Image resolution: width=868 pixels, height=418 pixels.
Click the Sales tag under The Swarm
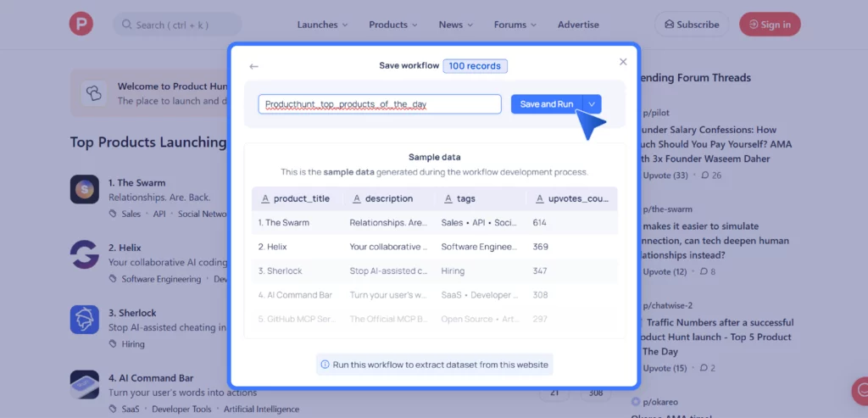pyautogui.click(x=131, y=214)
